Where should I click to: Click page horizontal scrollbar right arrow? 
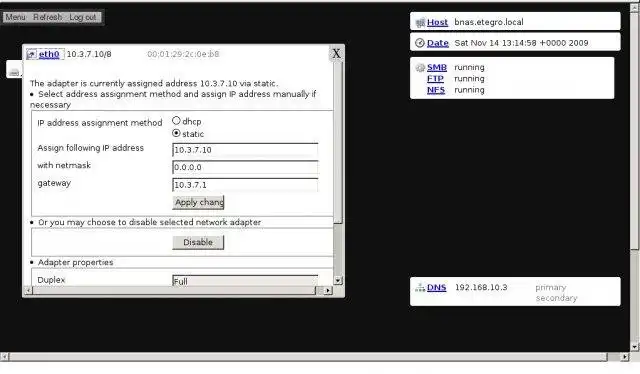[x=624, y=357]
